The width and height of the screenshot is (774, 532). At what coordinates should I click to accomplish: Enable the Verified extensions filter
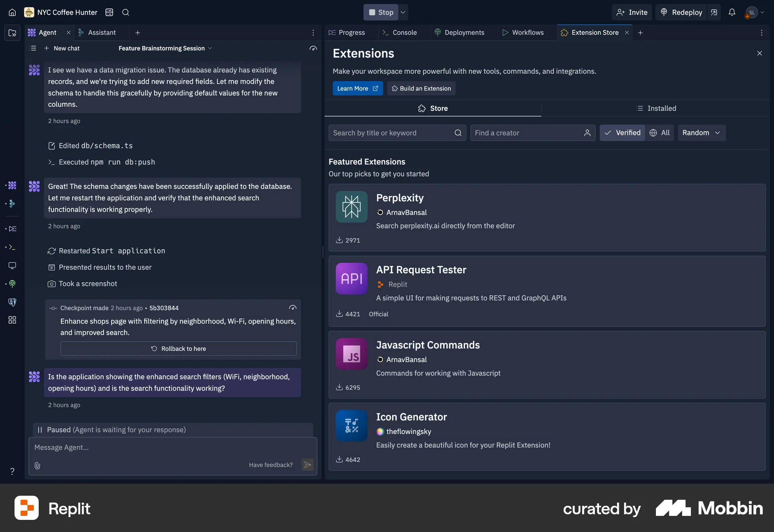(622, 133)
